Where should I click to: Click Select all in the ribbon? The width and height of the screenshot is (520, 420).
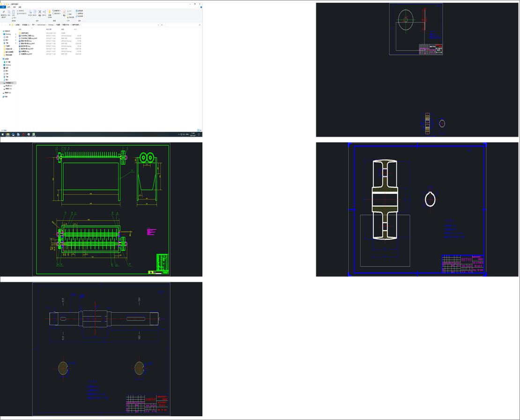[79, 11]
